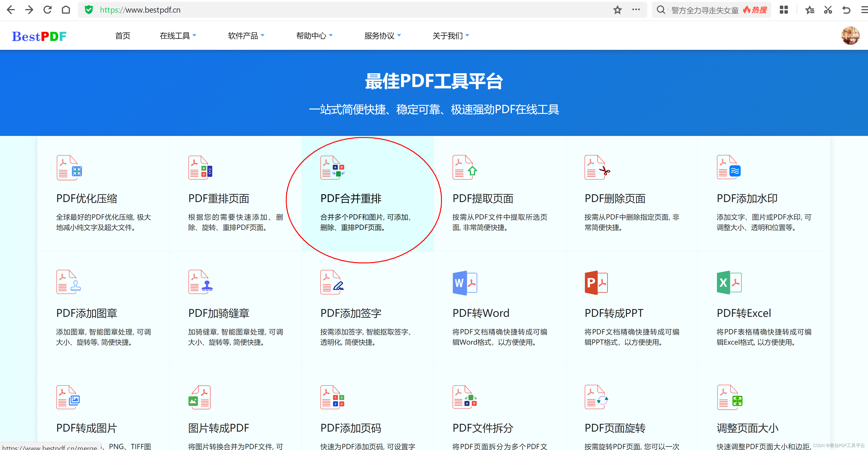The height and width of the screenshot is (450, 868).
Task: Go to 首页 in navigation
Action: (123, 36)
